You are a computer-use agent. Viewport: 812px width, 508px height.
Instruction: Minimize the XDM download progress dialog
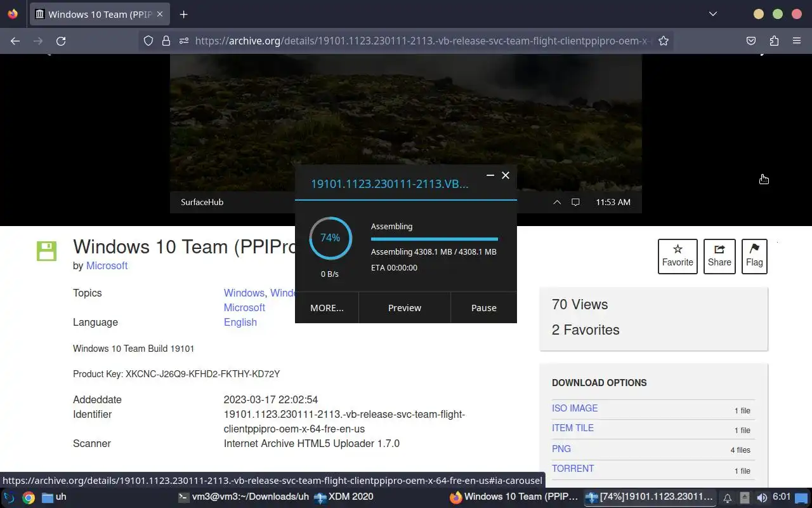490,175
